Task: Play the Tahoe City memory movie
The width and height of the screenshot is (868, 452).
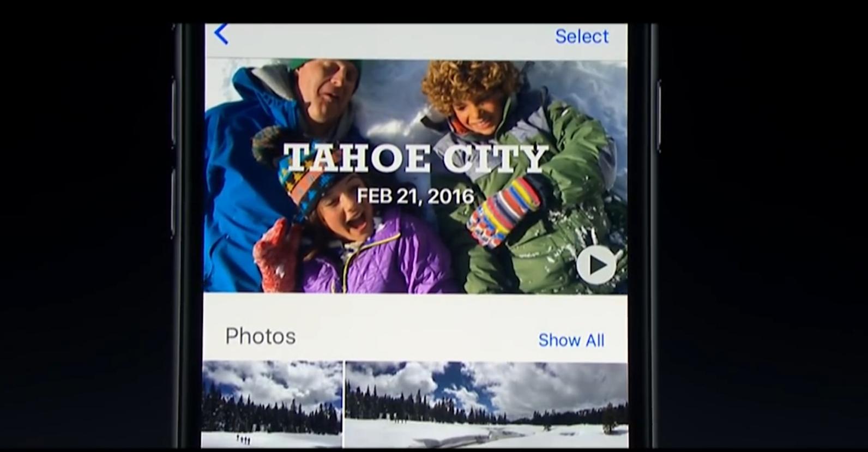Action: pyautogui.click(x=596, y=265)
